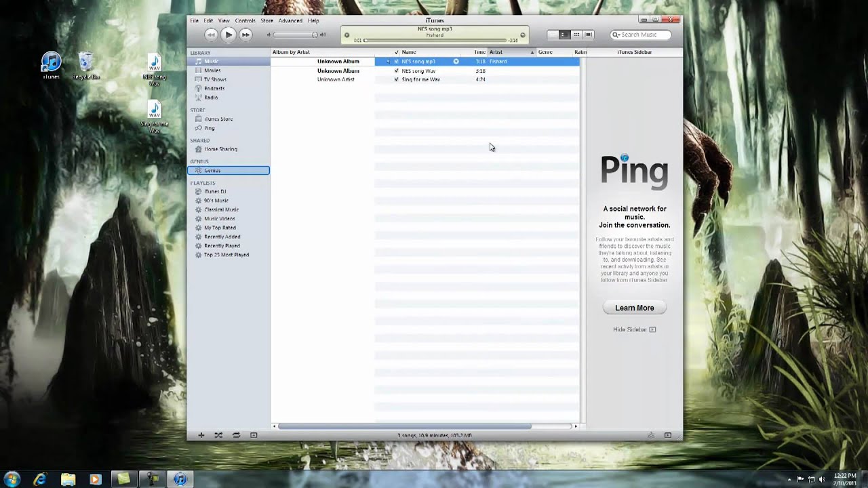Click the volume slider
This screenshot has width=868, height=488.
click(296, 35)
